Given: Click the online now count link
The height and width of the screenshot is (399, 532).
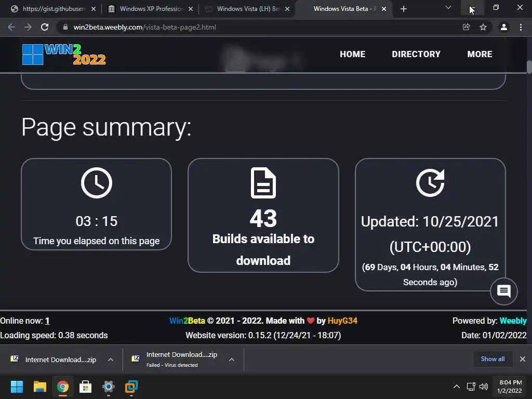Looking at the screenshot, I should click(47, 321).
